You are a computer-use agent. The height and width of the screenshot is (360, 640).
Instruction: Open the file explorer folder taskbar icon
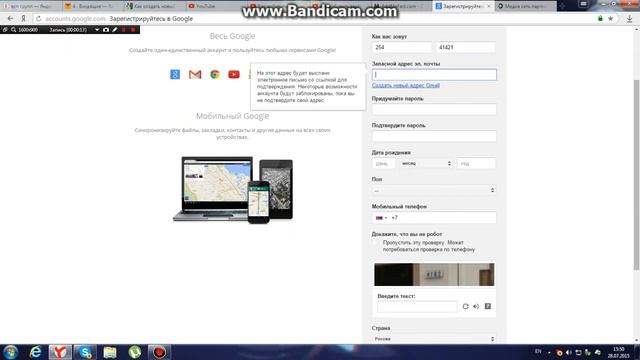pos(110,352)
